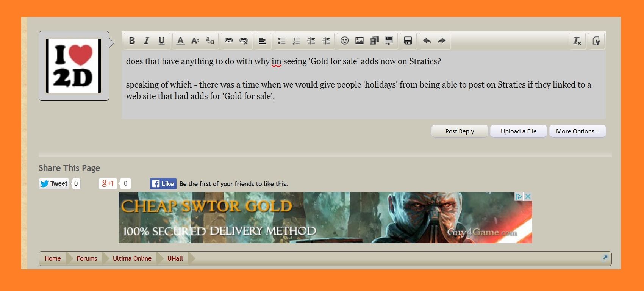Go to UHall in the breadcrumb
This screenshot has width=644, height=291.
click(x=175, y=258)
